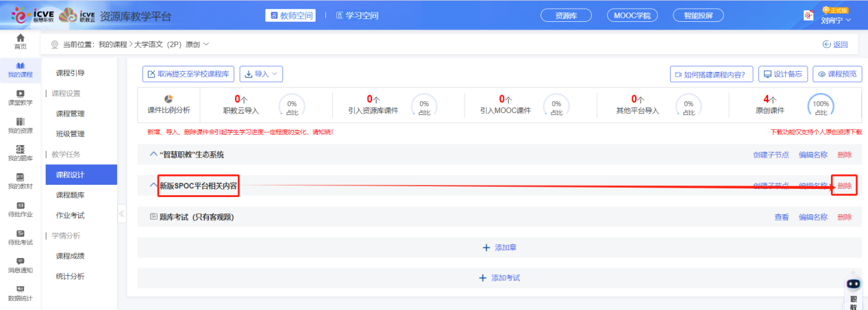
Task: Open 课堂教学 icon in left sidebar
Action: click(x=20, y=94)
